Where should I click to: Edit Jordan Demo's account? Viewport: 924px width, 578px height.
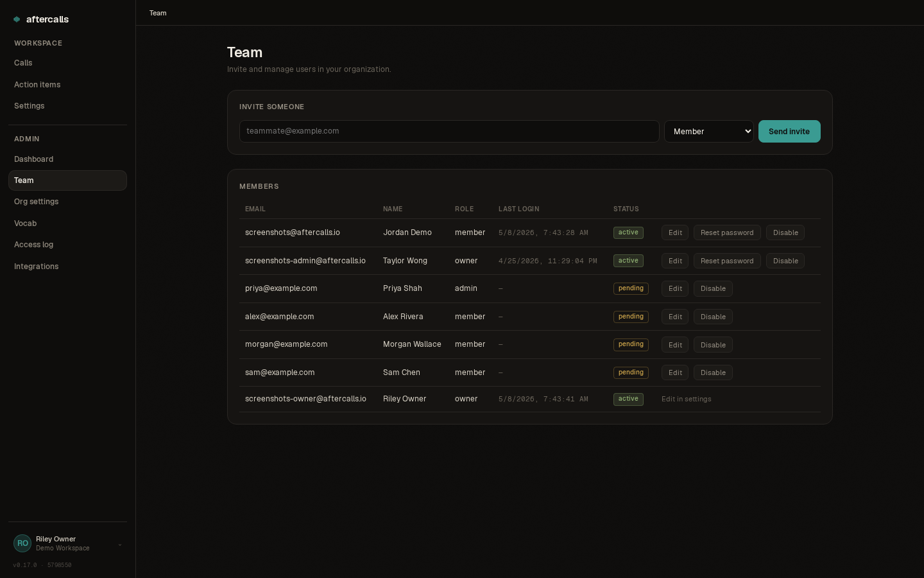click(675, 232)
